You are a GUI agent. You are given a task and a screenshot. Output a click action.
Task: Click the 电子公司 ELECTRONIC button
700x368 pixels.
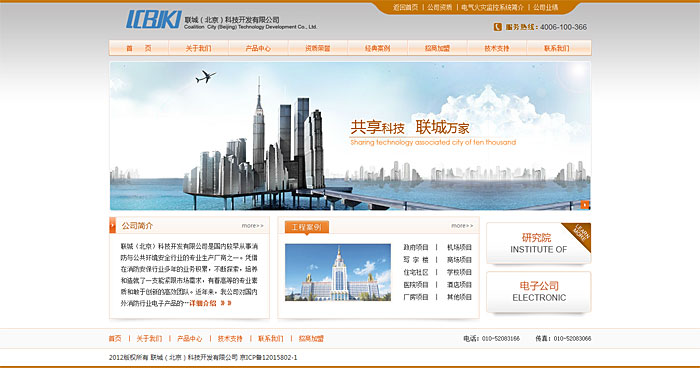pyautogui.click(x=538, y=292)
